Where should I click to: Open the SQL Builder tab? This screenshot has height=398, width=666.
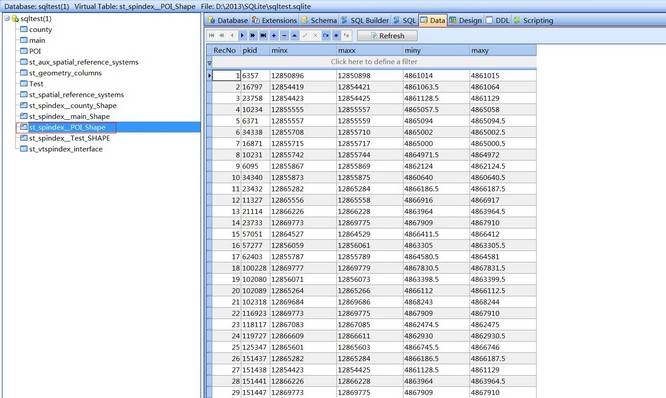[x=365, y=20]
